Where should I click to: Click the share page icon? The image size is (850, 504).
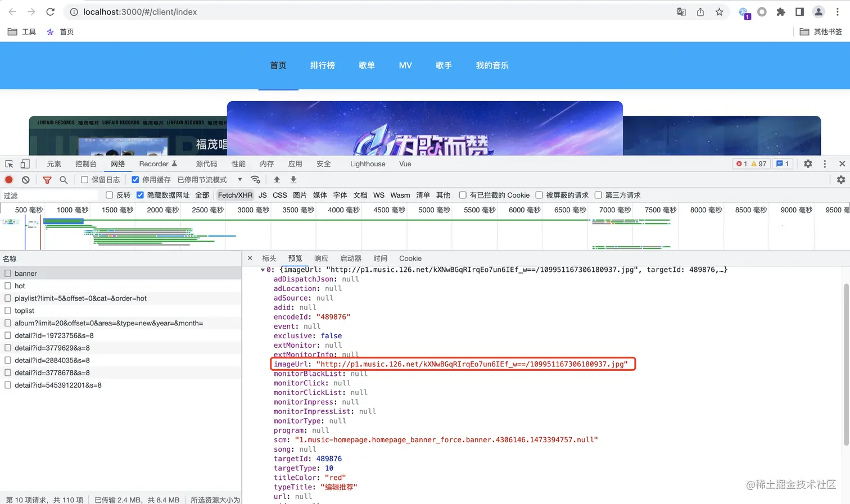(x=700, y=12)
